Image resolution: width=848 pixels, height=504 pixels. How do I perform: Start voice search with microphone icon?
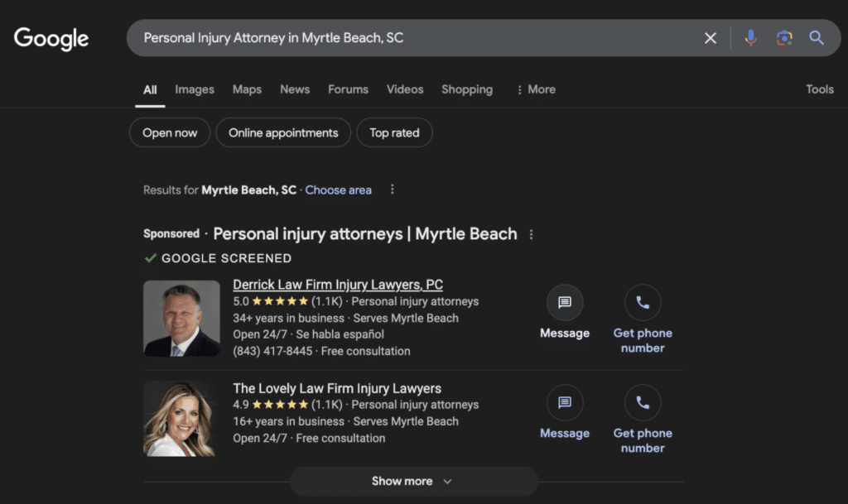click(x=750, y=38)
